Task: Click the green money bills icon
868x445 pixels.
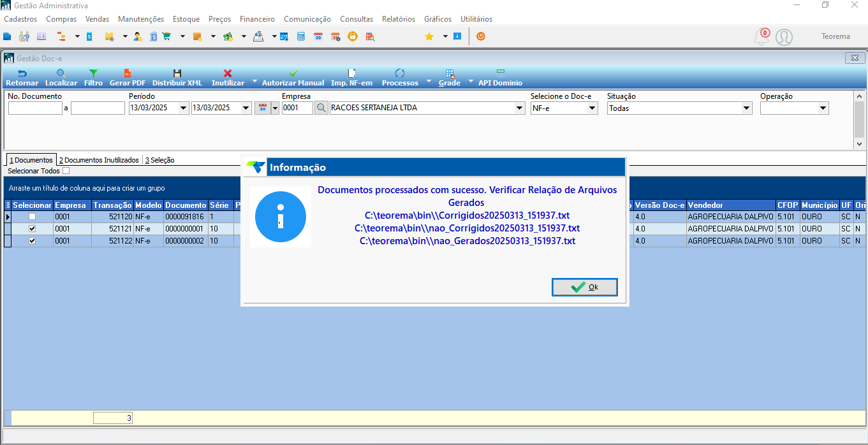Action: pyautogui.click(x=228, y=36)
